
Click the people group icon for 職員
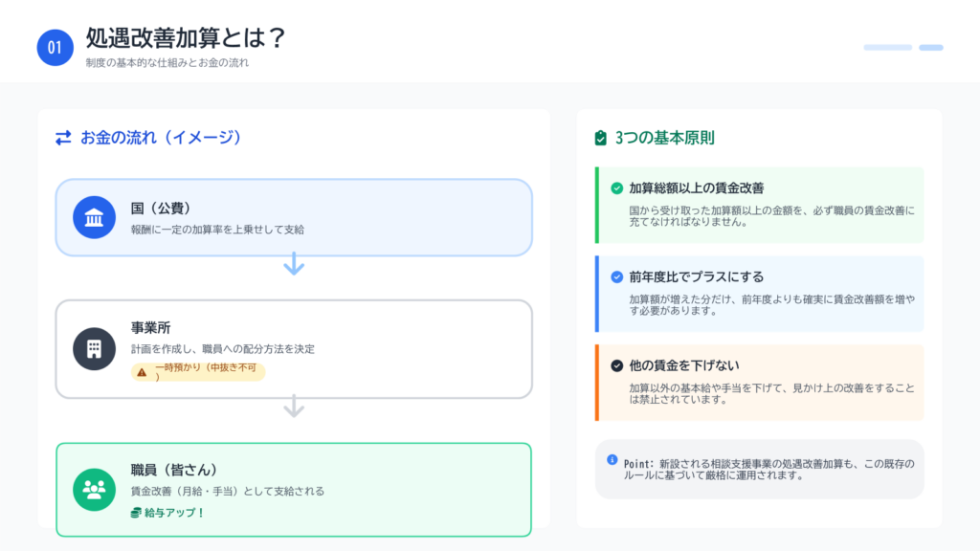[94, 490]
